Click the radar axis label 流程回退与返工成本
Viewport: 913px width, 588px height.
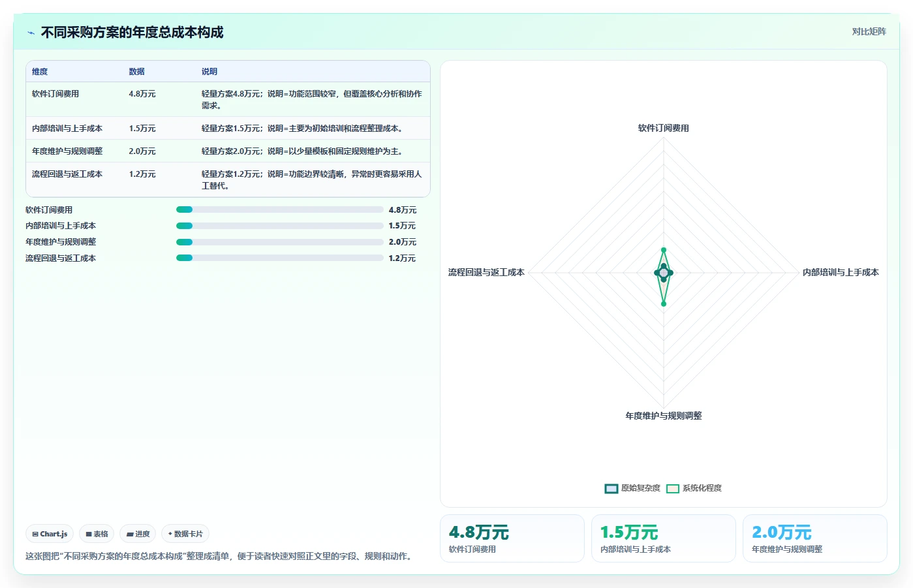click(486, 273)
